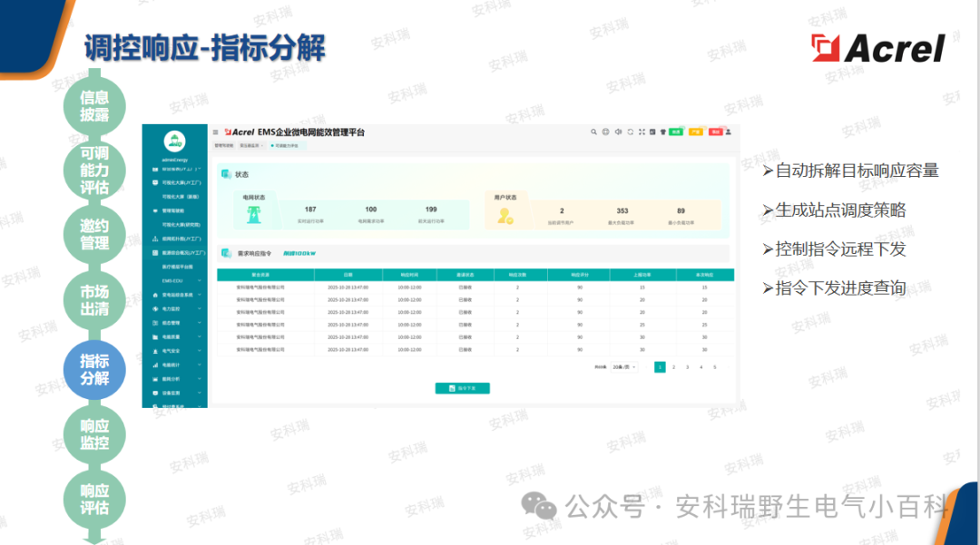Open the 20条/页 page size dropdown
Screen dimensions: 980x545
(624, 366)
